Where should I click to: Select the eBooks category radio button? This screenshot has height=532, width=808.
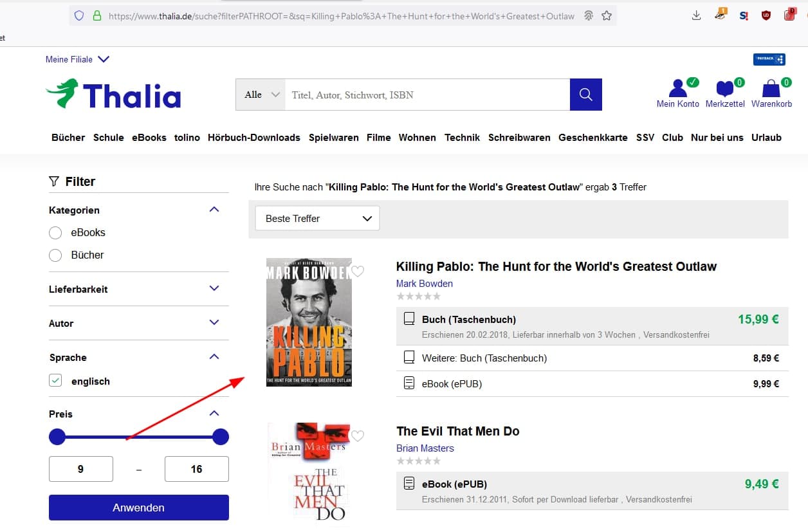55,233
